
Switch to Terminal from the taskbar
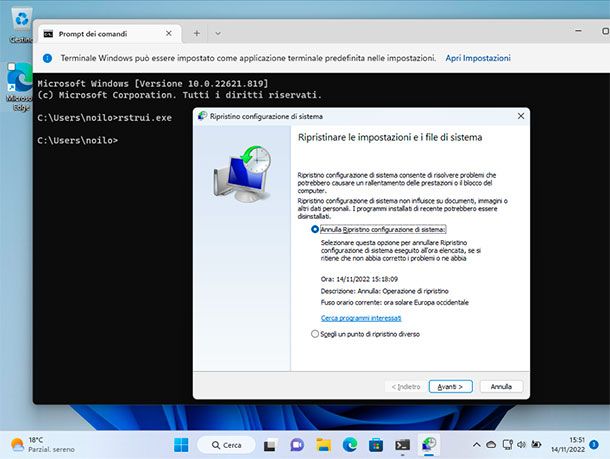[402, 445]
